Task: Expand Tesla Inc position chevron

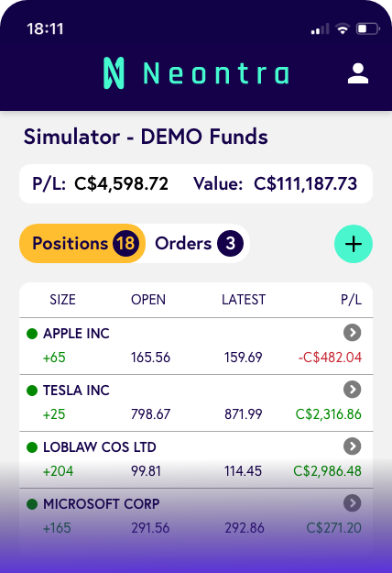Action: 353,390
